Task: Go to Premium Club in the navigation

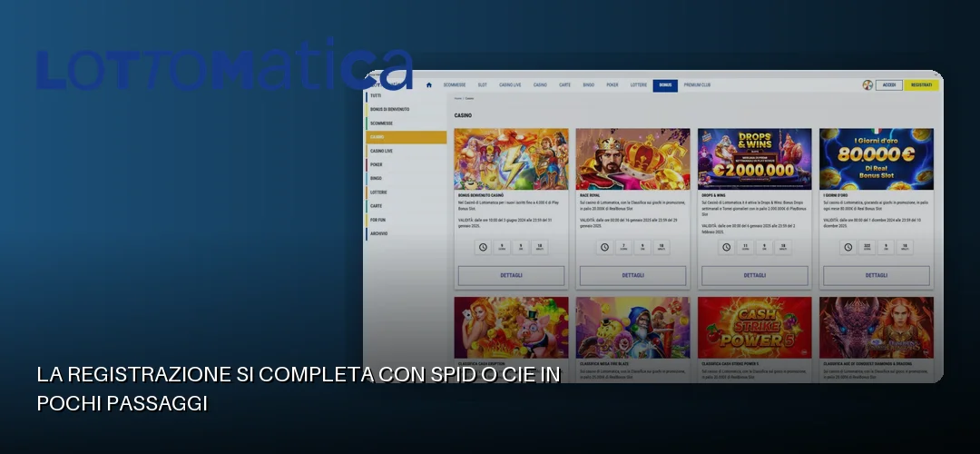Action: pyautogui.click(x=697, y=85)
